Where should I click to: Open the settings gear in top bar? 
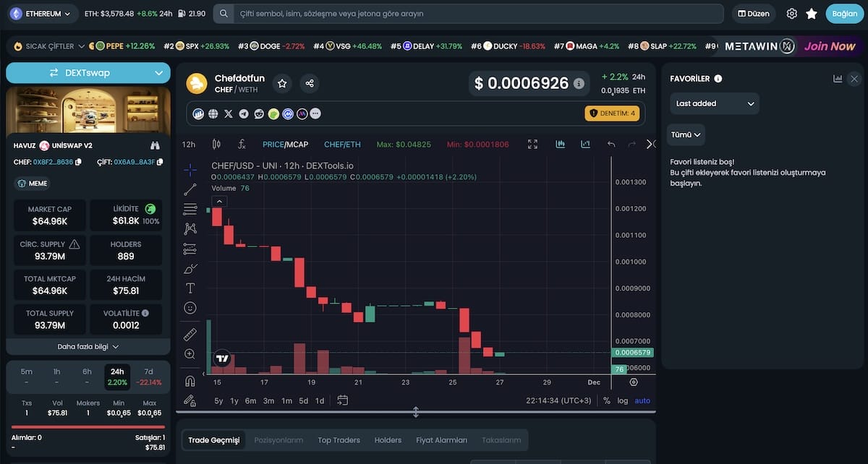pyautogui.click(x=792, y=14)
